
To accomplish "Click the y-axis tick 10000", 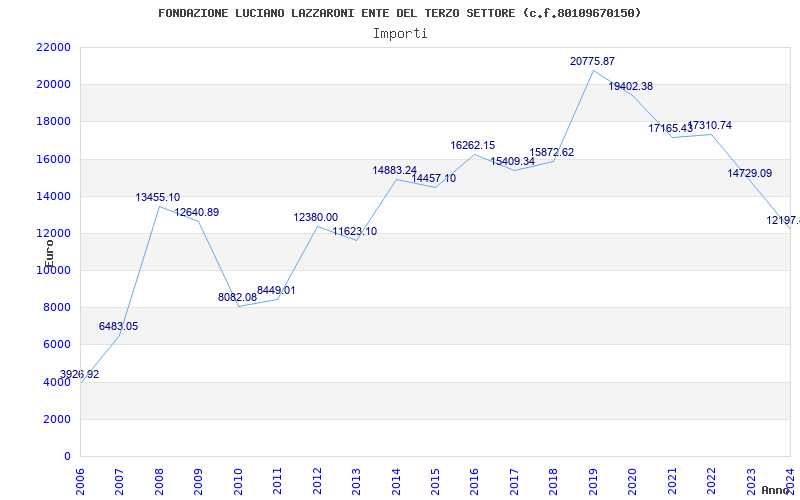I will pos(53,270).
